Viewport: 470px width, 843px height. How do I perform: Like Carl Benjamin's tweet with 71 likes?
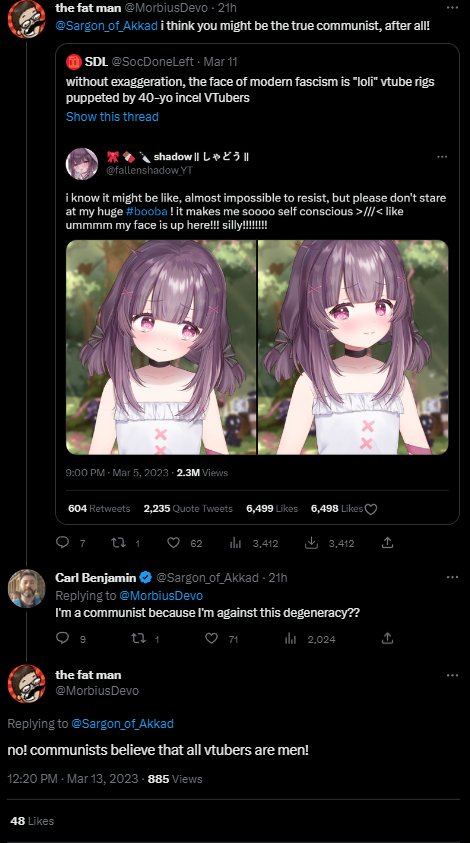211,638
